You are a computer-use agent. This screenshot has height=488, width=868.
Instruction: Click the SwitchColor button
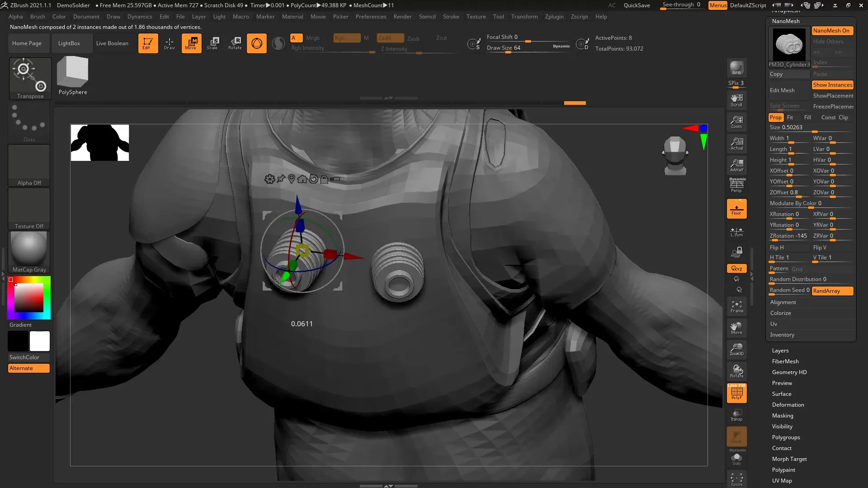click(x=29, y=357)
